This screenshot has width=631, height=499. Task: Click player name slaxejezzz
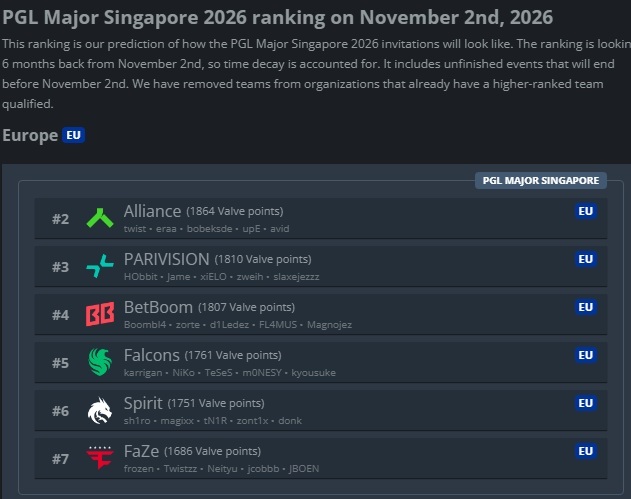(296, 276)
